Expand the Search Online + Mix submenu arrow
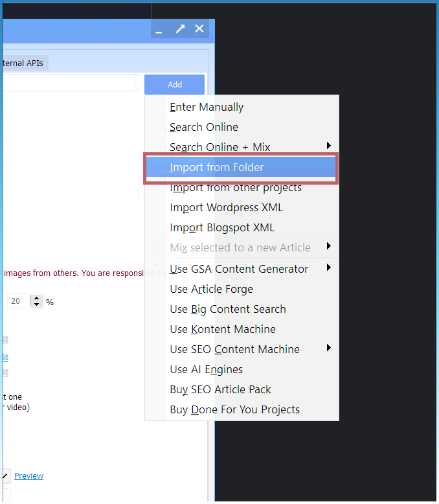439x504 pixels. tap(329, 146)
